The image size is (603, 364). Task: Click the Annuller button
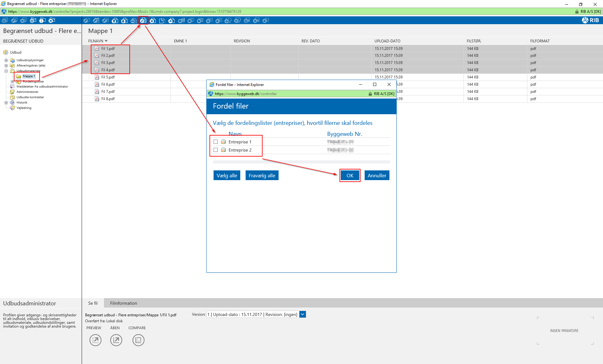click(x=377, y=175)
